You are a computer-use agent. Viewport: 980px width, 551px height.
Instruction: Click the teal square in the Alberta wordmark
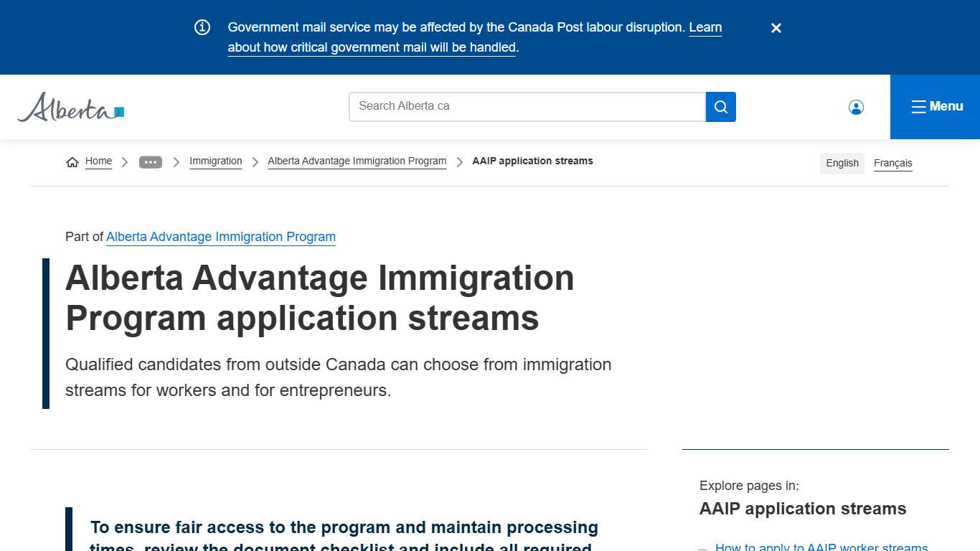[118, 110]
